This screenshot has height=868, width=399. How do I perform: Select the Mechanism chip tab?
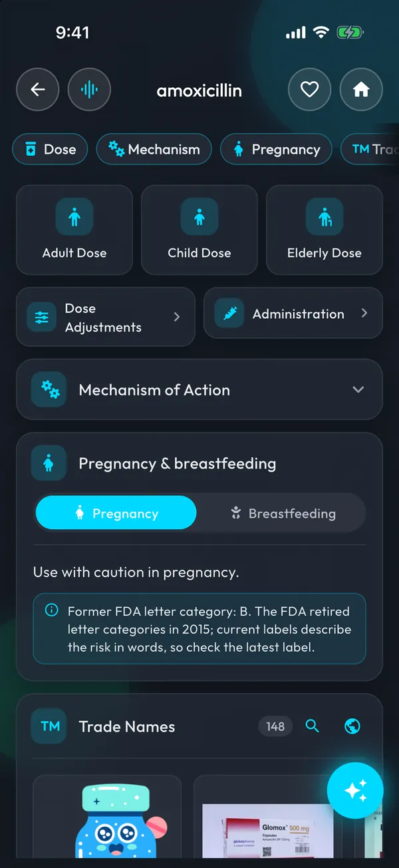point(154,149)
